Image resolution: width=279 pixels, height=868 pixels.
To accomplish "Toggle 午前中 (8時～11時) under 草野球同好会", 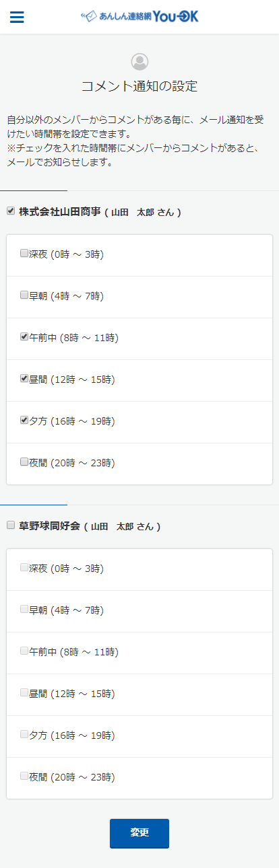I will [x=24, y=651].
